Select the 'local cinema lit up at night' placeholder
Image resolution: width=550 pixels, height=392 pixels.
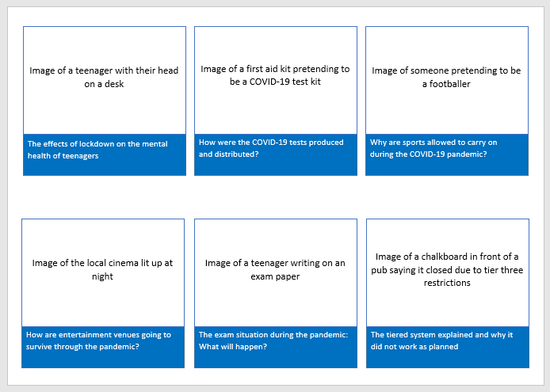click(x=103, y=272)
